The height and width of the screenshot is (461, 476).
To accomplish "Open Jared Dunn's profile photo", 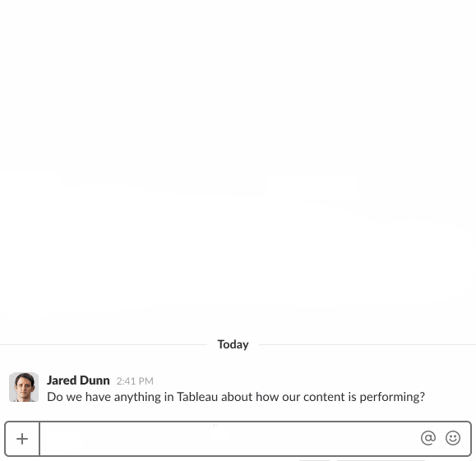I will click(24, 387).
